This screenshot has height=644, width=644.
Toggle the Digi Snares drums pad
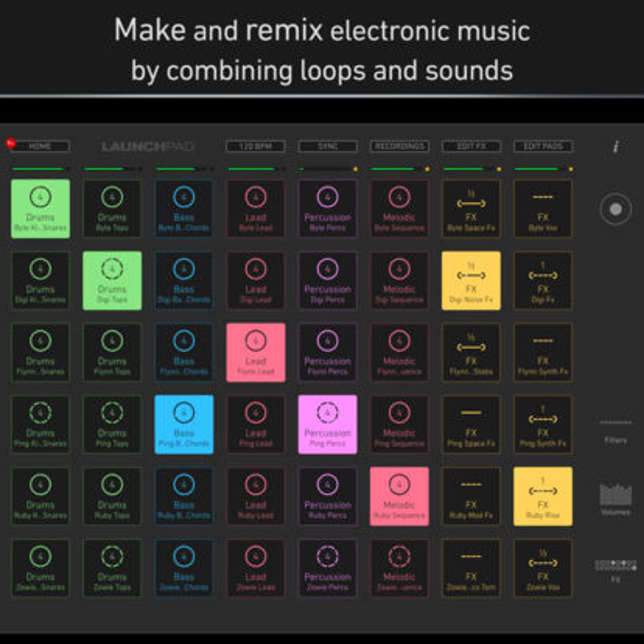pyautogui.click(x=40, y=281)
